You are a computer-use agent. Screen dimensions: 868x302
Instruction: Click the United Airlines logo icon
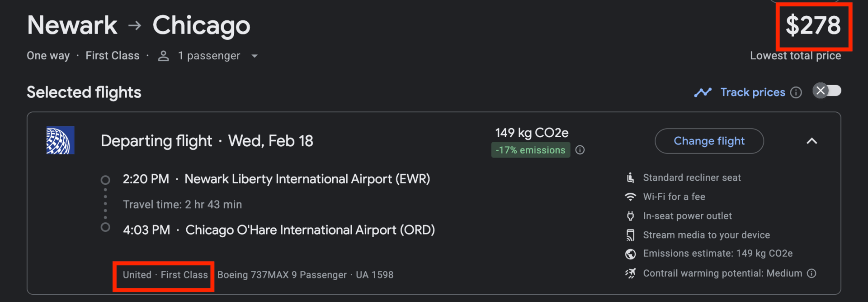[60, 140]
